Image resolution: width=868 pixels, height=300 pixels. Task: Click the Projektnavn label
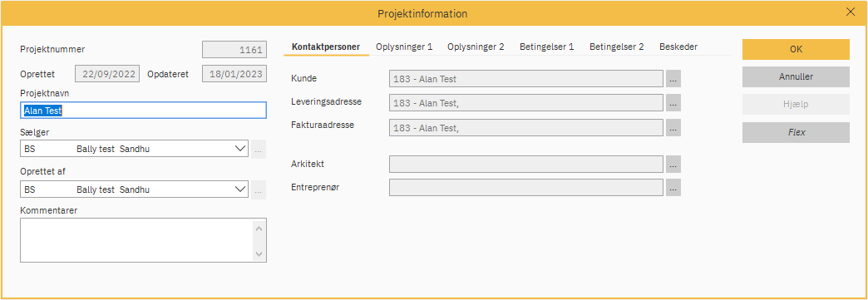[x=44, y=93]
